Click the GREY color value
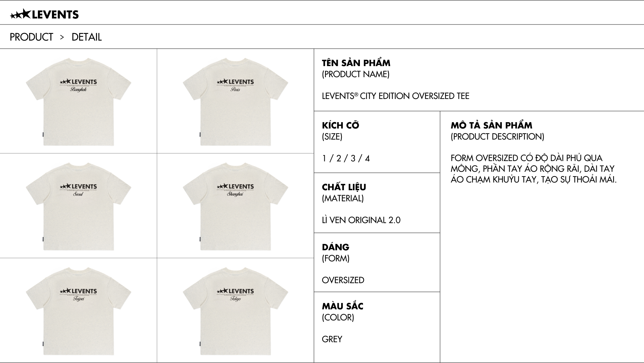The height and width of the screenshot is (363, 644). coord(332,339)
